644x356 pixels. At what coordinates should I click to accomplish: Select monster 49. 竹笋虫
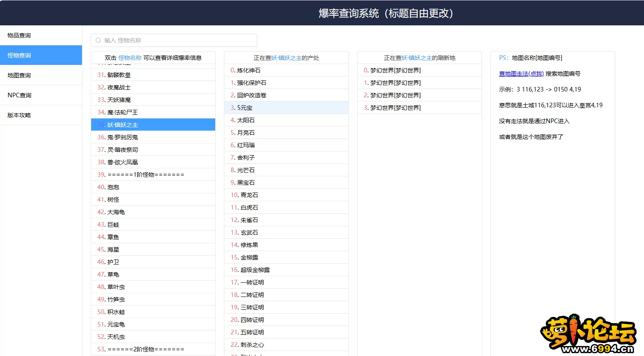[153, 299]
